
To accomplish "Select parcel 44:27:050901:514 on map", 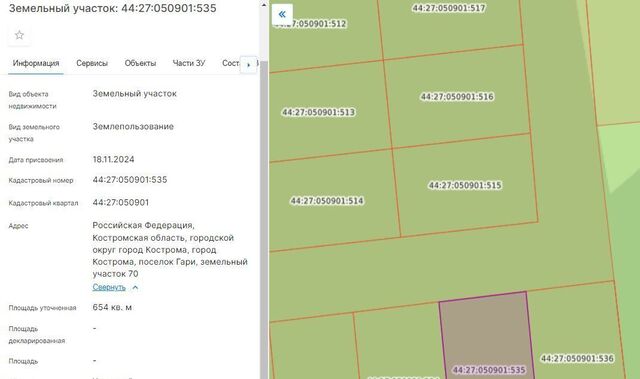I will tap(327, 201).
